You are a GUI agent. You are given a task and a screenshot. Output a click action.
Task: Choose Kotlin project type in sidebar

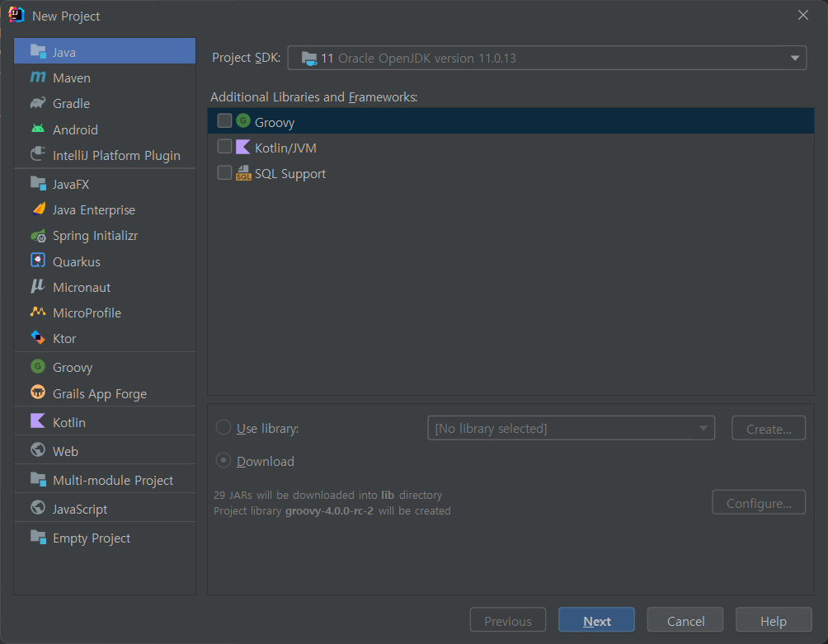click(105, 422)
